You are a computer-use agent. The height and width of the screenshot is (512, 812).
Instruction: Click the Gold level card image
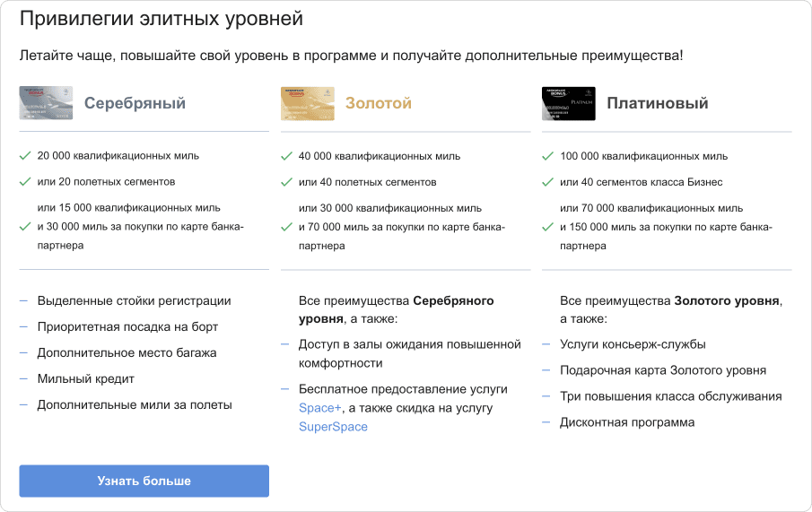307,103
